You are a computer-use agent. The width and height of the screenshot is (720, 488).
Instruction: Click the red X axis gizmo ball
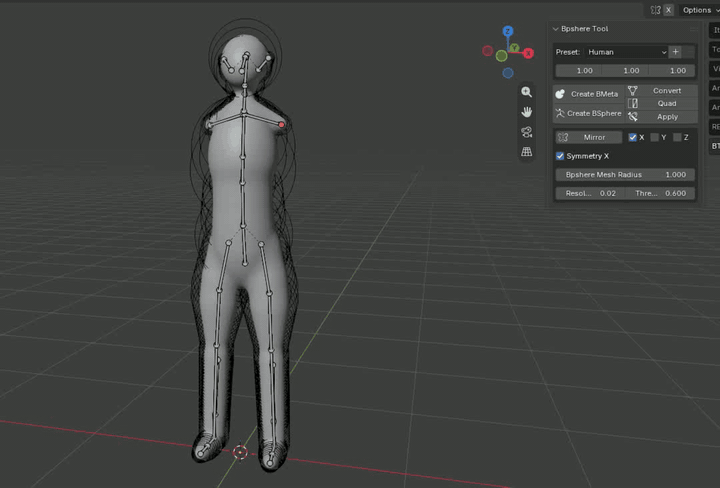tap(529, 53)
